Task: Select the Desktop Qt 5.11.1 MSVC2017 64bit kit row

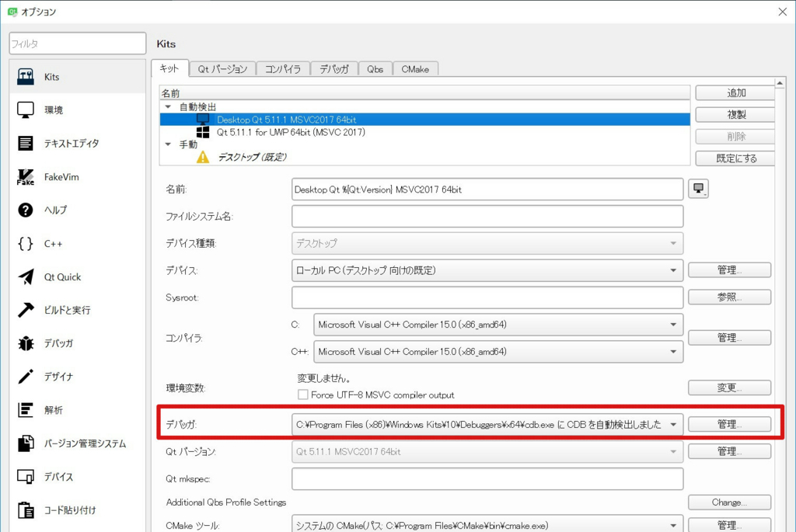Action: 425,119
